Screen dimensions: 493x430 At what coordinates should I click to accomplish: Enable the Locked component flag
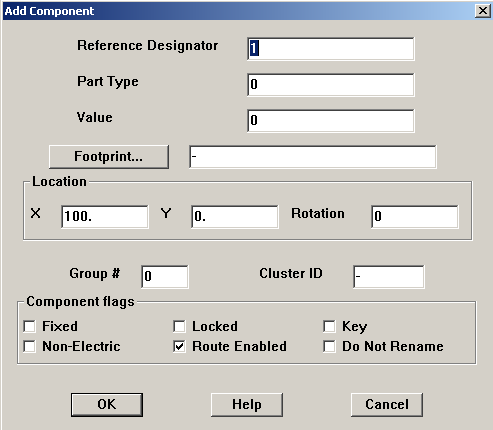coord(179,326)
